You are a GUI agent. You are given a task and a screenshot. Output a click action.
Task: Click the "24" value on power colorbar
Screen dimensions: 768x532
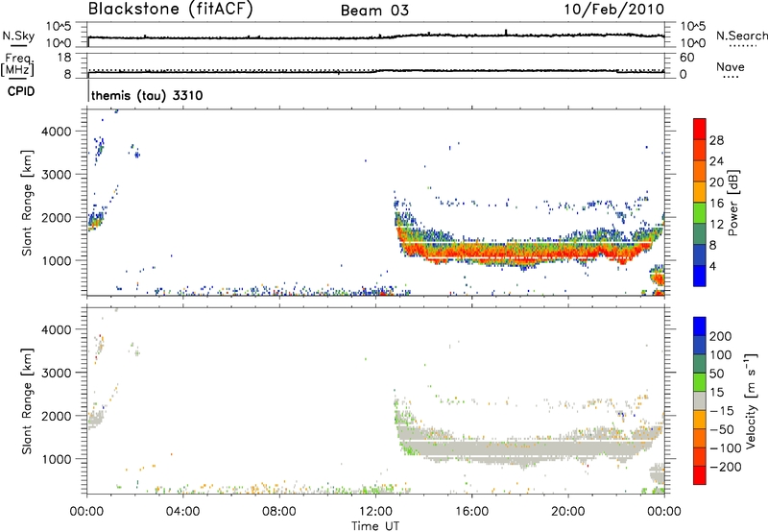coord(716,161)
